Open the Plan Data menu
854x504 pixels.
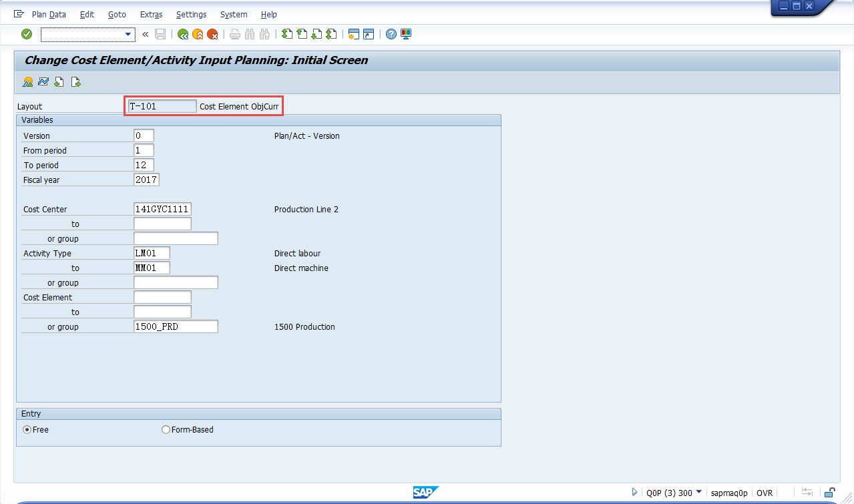click(x=49, y=14)
